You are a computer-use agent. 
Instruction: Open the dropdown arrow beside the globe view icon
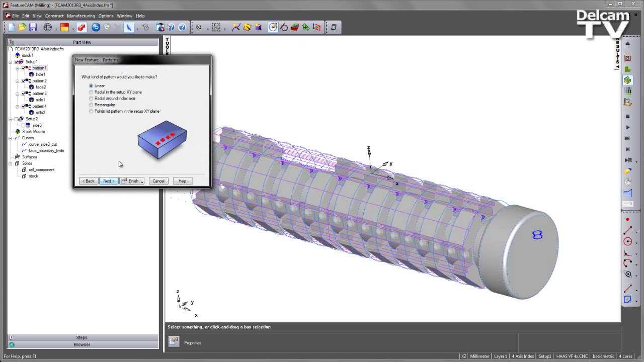56,28
